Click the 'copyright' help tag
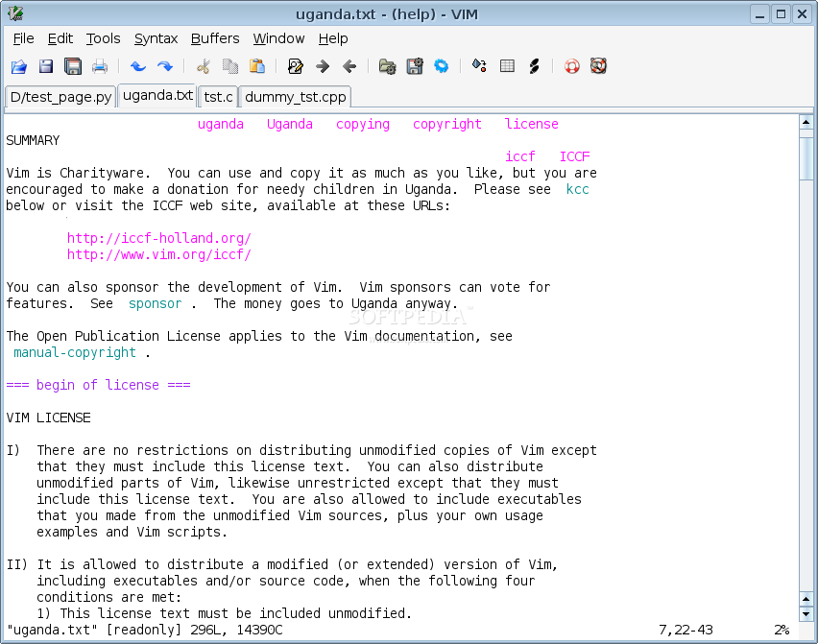This screenshot has width=818, height=644. coord(447,124)
